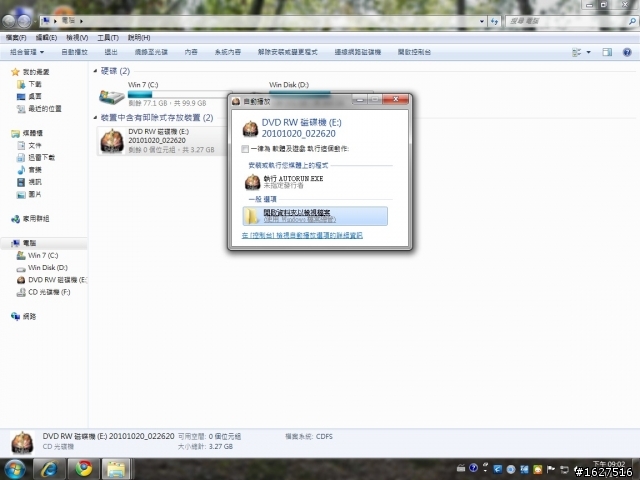Image resolution: width=640 pixels, height=480 pixels.
Task: Open the 編輯(E) menu
Action: (46, 38)
